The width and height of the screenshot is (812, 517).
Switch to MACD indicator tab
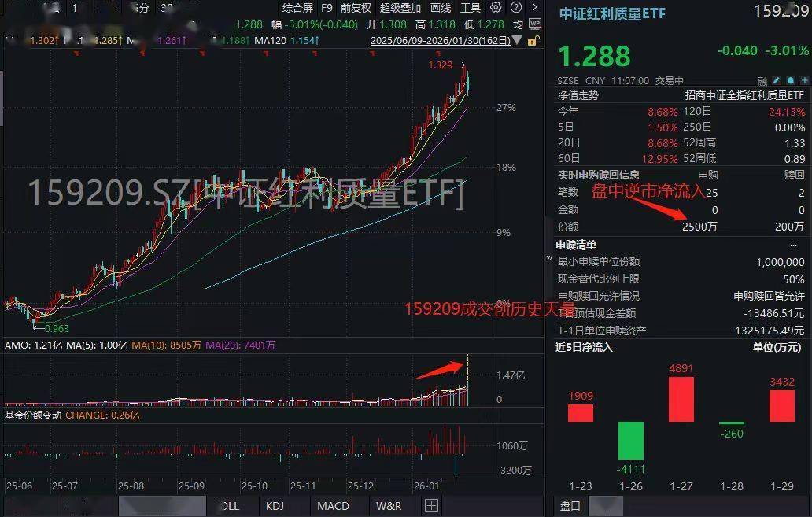point(333,506)
